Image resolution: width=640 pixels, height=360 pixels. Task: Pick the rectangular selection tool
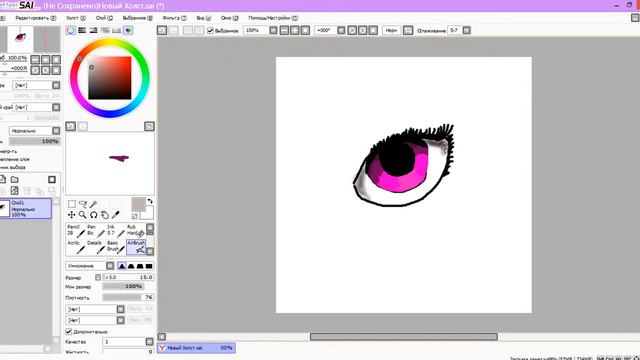tap(72, 204)
